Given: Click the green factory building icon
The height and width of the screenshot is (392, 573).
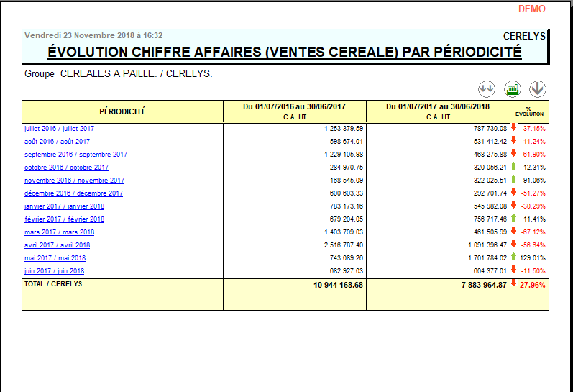Looking at the screenshot, I should [x=513, y=88].
